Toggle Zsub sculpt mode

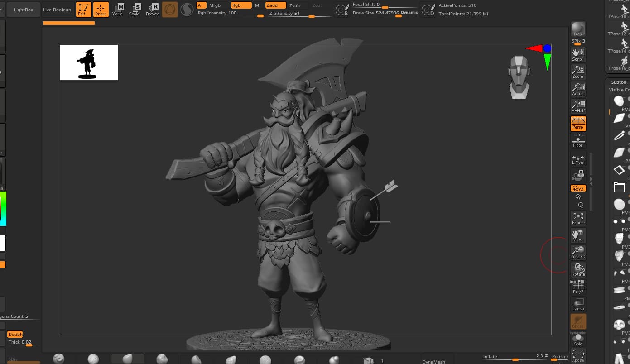point(295,5)
